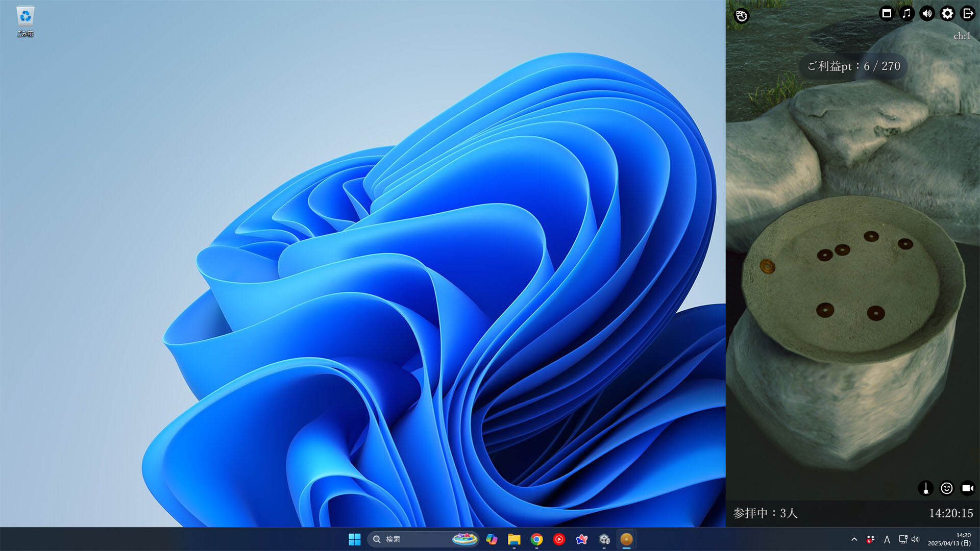Mute the game's speaker sound icon
The width and height of the screenshot is (980, 551).
click(x=927, y=14)
